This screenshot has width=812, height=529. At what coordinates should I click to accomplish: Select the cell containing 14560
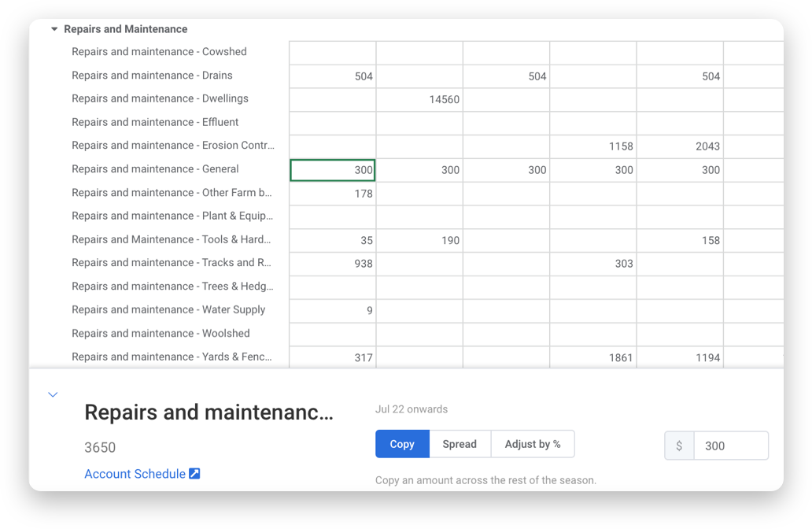(x=419, y=99)
